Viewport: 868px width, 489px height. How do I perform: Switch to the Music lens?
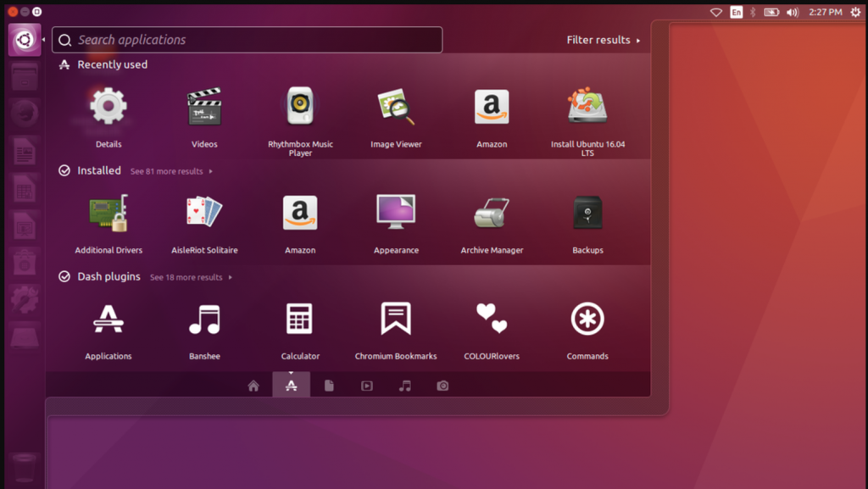pos(404,386)
